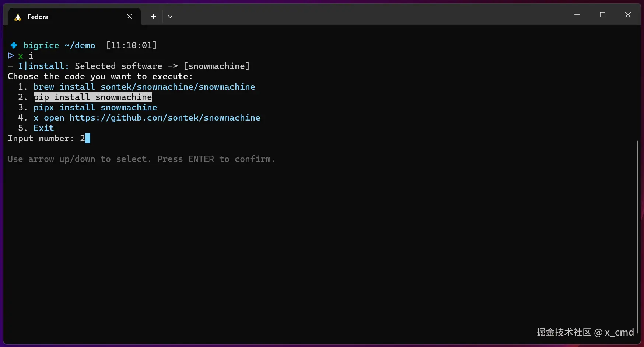Select the brew install sontek/snowmachine option
644x347 pixels.
144,87
